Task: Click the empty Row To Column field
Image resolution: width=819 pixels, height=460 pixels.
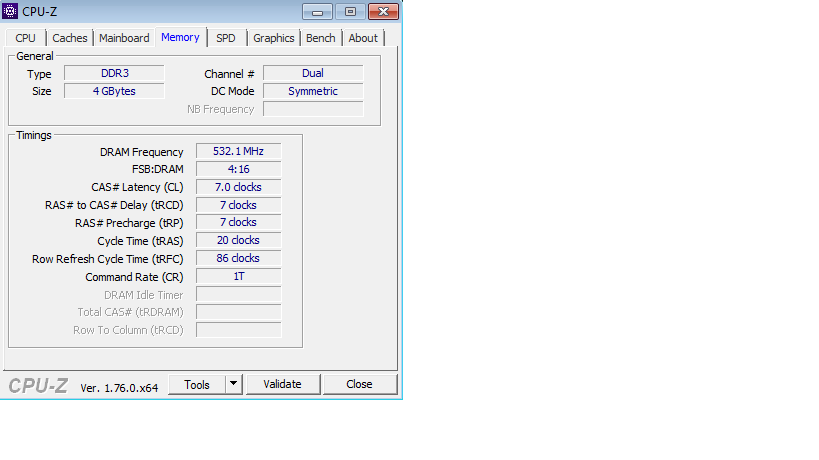Action: click(x=239, y=330)
